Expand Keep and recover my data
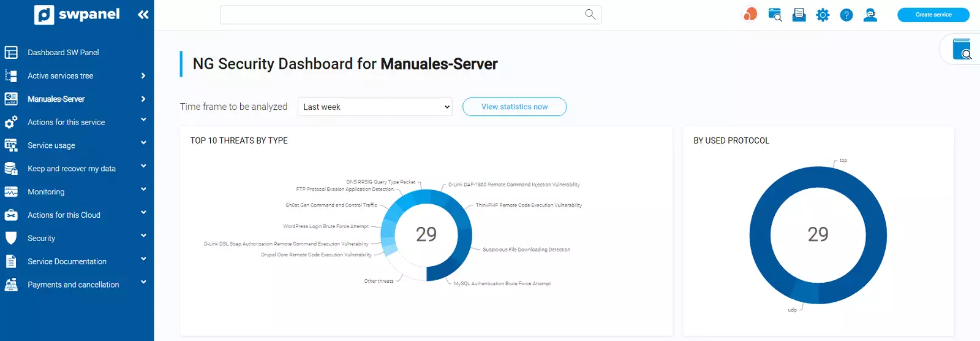The image size is (980, 341). point(71,169)
